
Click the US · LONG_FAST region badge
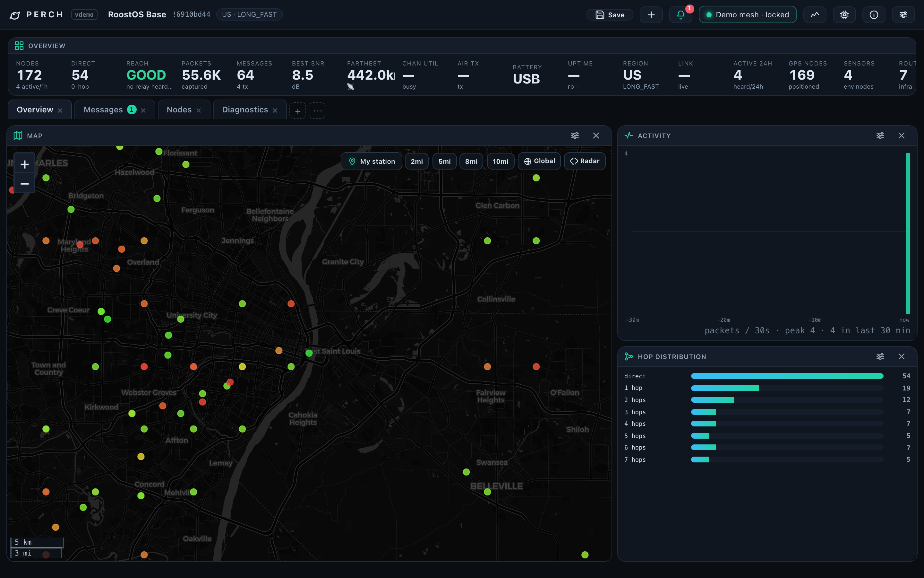[249, 14]
